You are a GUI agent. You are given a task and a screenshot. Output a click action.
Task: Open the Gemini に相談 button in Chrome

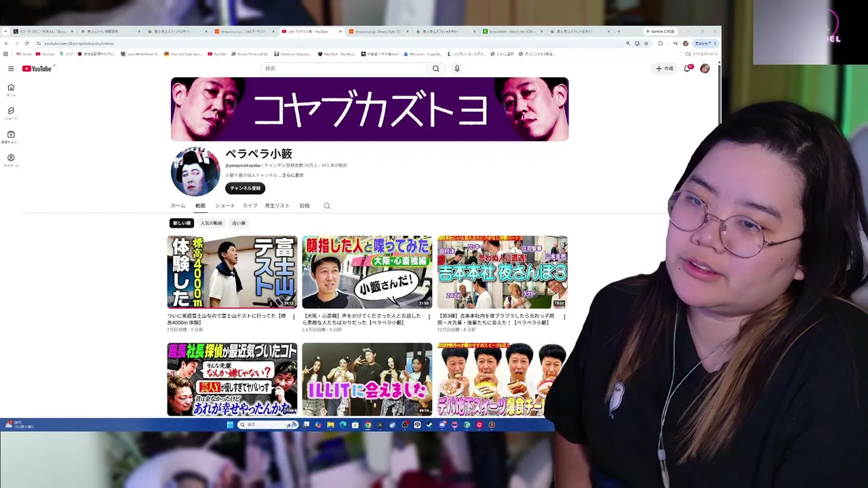tap(660, 31)
